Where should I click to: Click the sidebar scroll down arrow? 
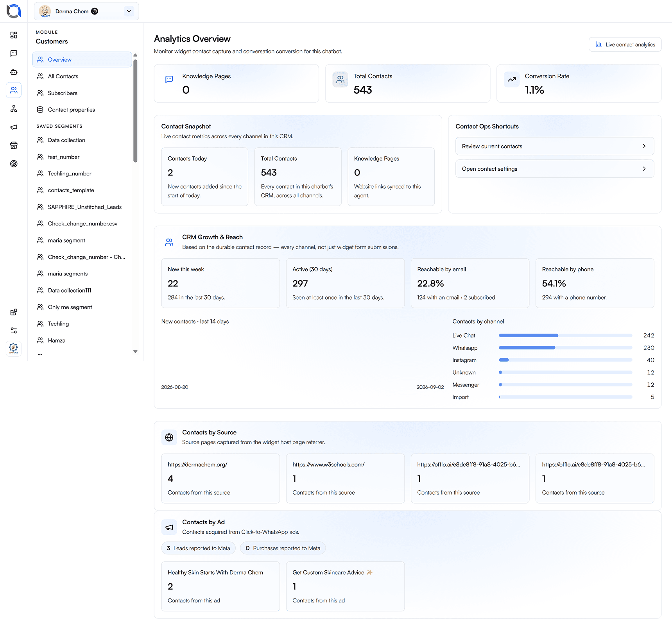click(x=135, y=352)
